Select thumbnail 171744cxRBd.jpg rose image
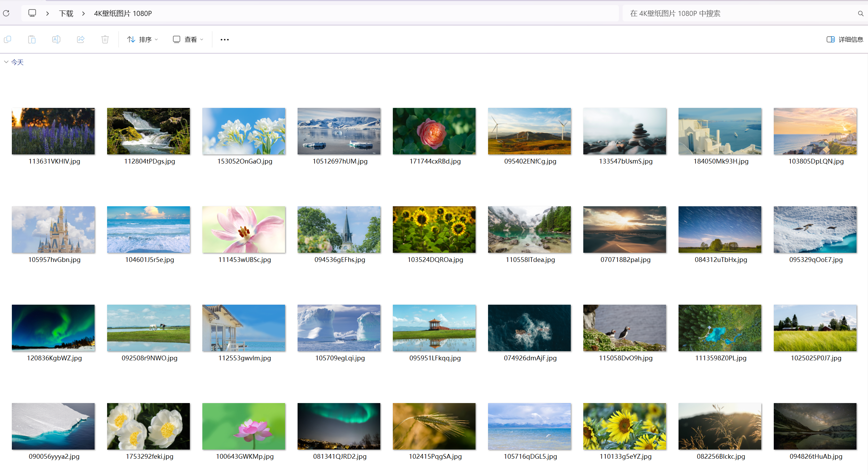The image size is (868, 475). click(434, 131)
